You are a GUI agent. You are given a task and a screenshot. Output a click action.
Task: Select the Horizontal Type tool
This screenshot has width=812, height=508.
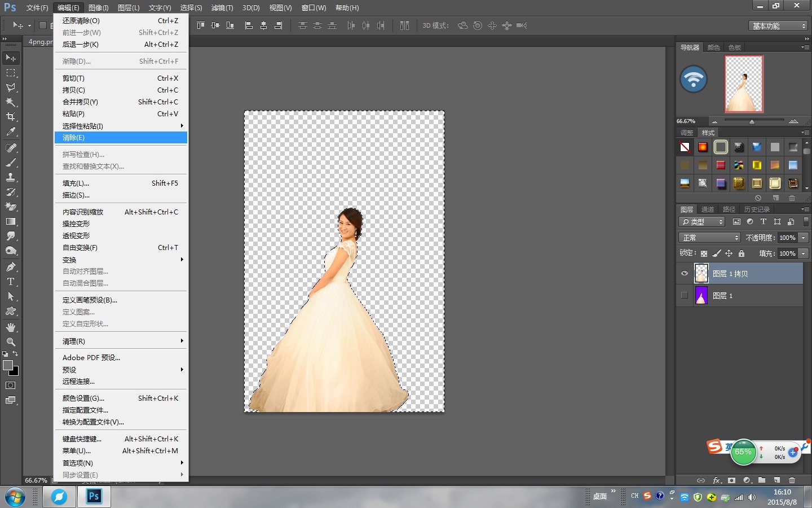10,281
